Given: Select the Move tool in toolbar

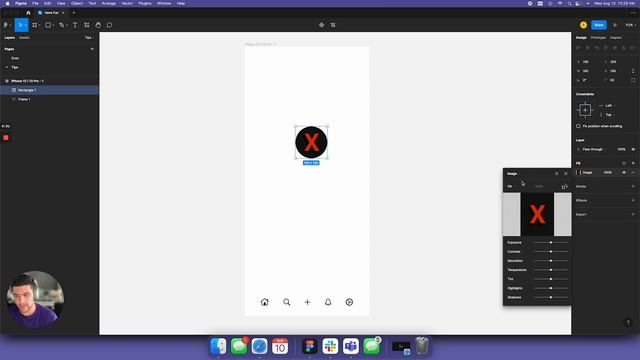Looking at the screenshot, I should [x=20, y=25].
